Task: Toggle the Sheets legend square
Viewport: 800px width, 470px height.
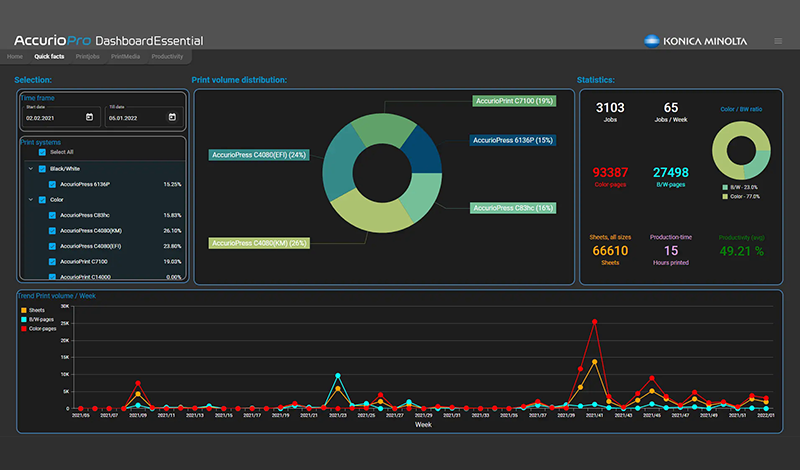Action: click(24, 310)
